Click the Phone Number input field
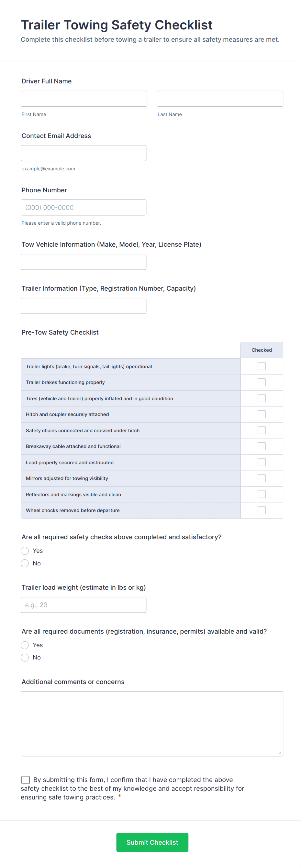The image size is (301, 868). [84, 207]
